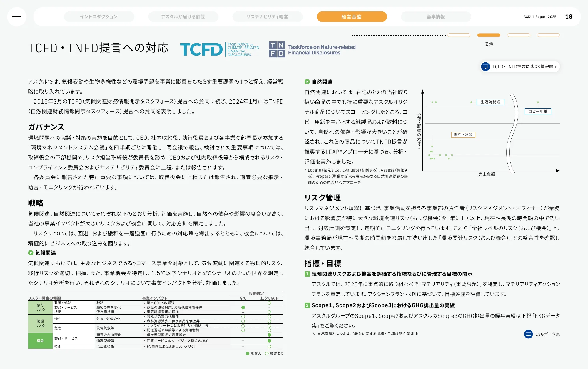Click the 指標・目標 heading
The width and height of the screenshot is (588, 369).
[x=323, y=264]
